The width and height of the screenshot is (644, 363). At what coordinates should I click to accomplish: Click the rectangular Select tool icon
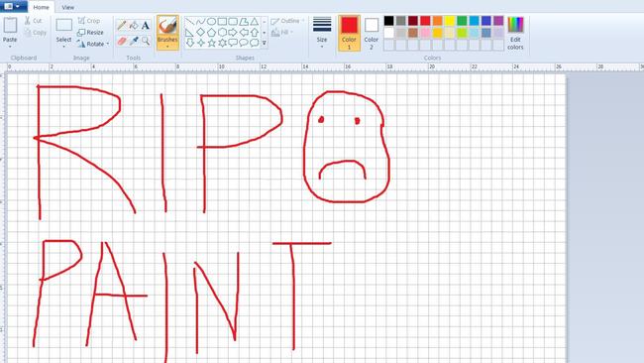(x=63, y=25)
